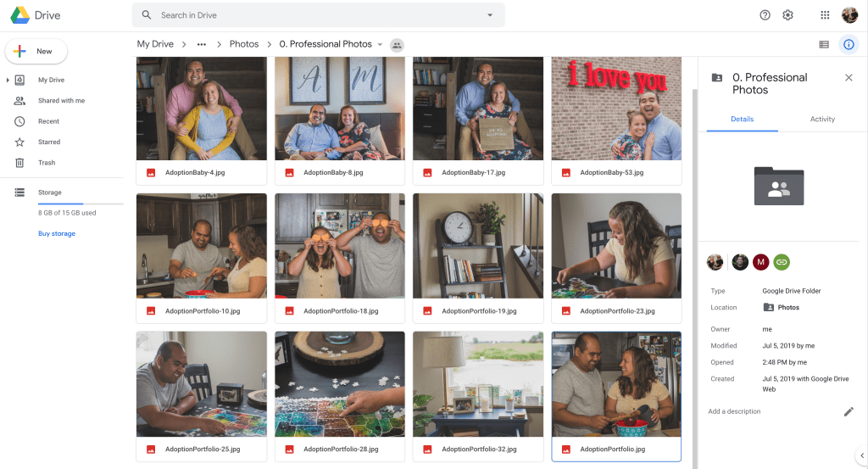The width and height of the screenshot is (868, 469).
Task: Switch to list layout view
Action: [x=823, y=44]
